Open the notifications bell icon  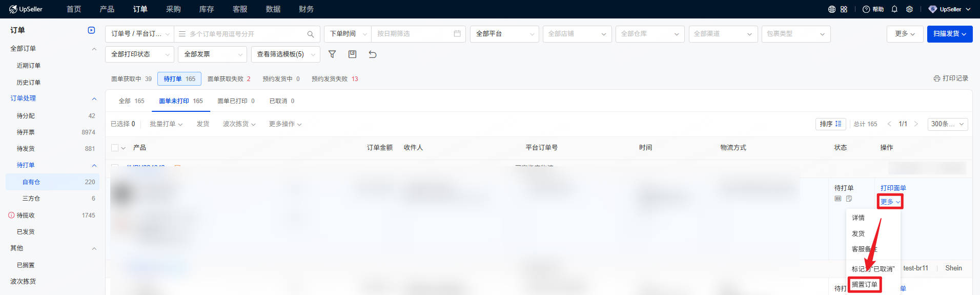coord(894,9)
